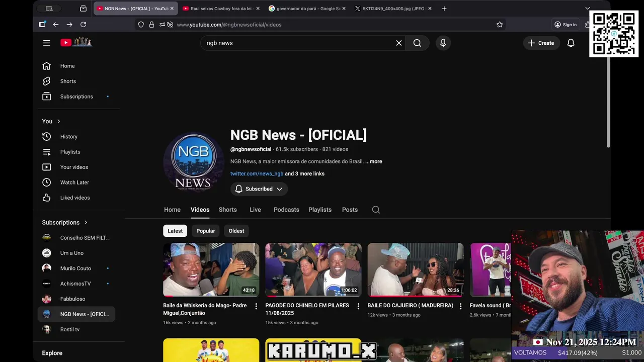Open the Subscribed notification dropdown
Viewport: 644px width, 362px height.
259,189
